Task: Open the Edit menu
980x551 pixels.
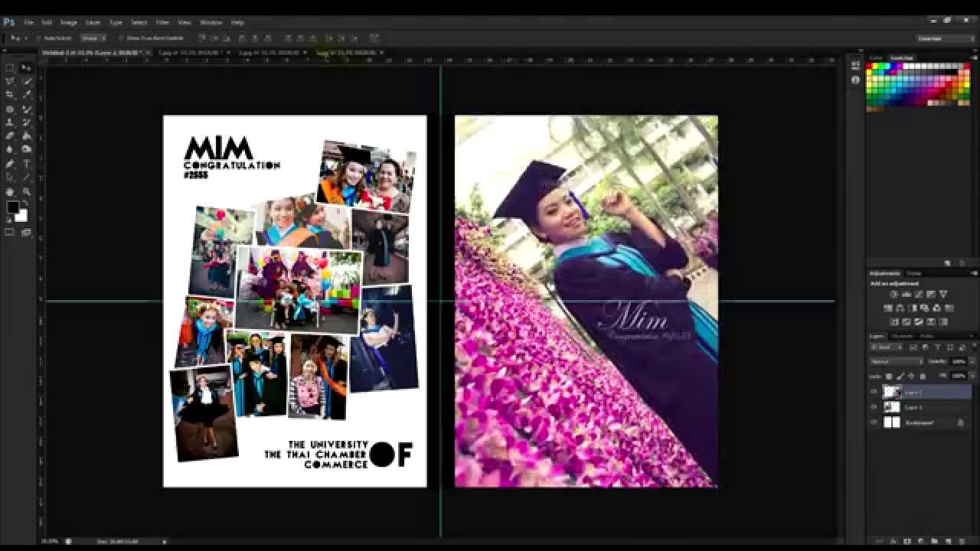Action: click(x=47, y=22)
